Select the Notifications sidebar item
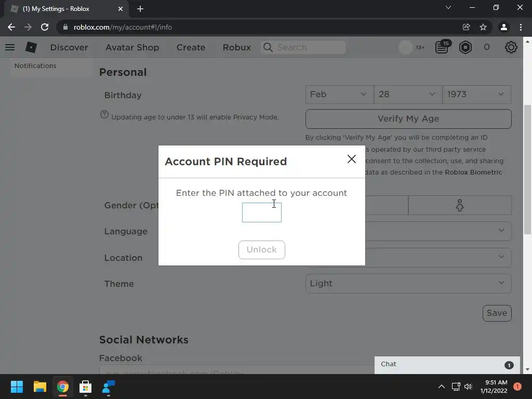This screenshot has height=399, width=532. 35,66
